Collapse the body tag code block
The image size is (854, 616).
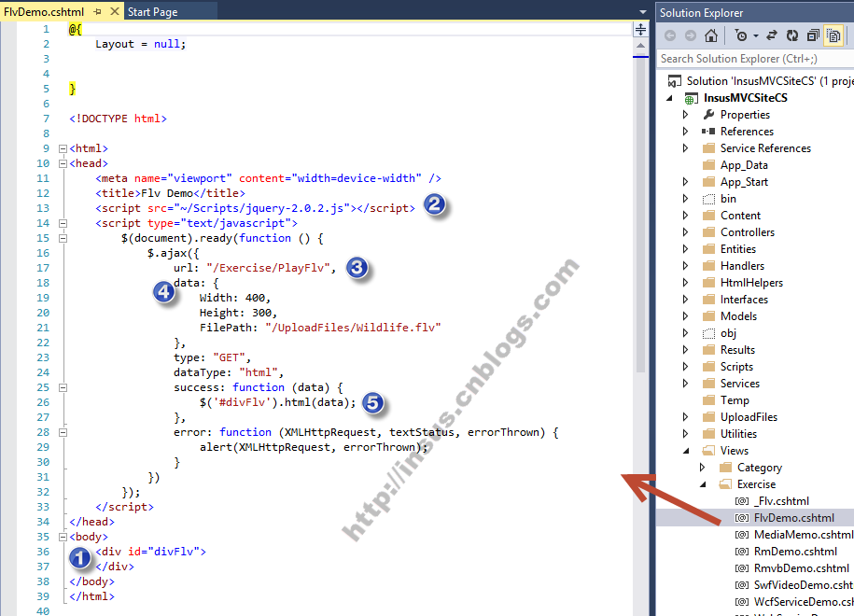tap(63, 537)
